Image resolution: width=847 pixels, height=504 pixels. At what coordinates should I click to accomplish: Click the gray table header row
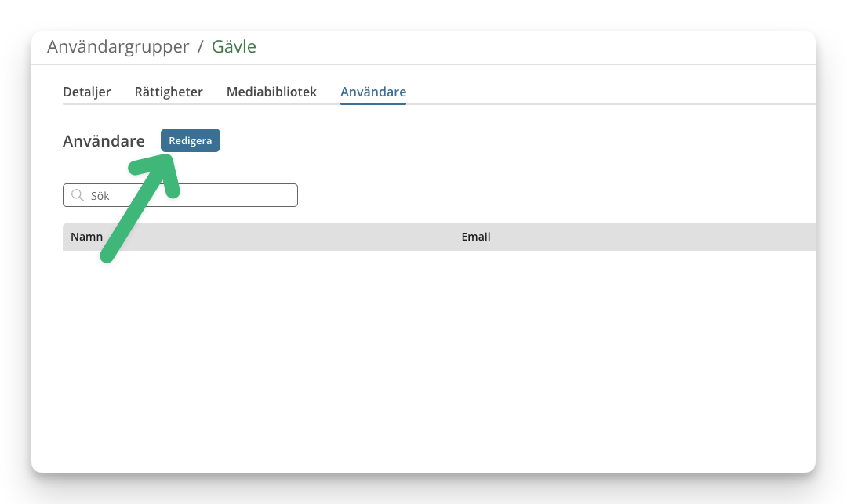(x=438, y=237)
